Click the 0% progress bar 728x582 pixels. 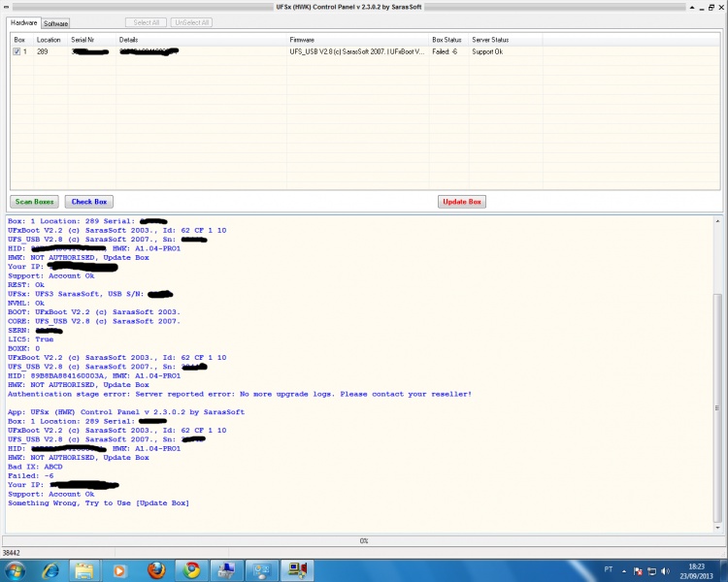click(364, 540)
